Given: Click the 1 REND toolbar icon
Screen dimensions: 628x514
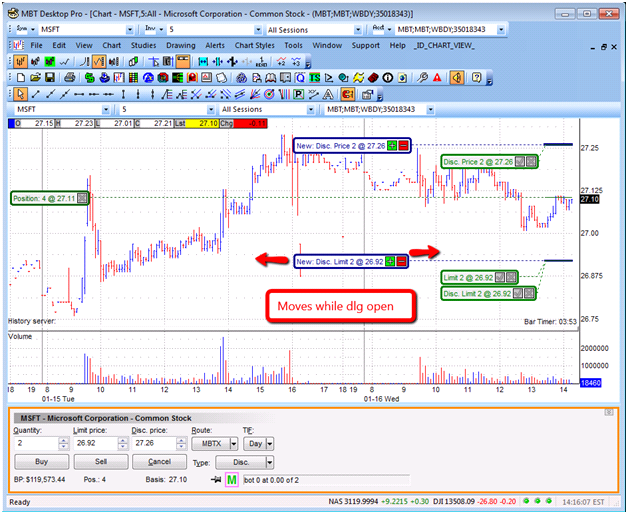Looking at the screenshot, I should (262, 61).
